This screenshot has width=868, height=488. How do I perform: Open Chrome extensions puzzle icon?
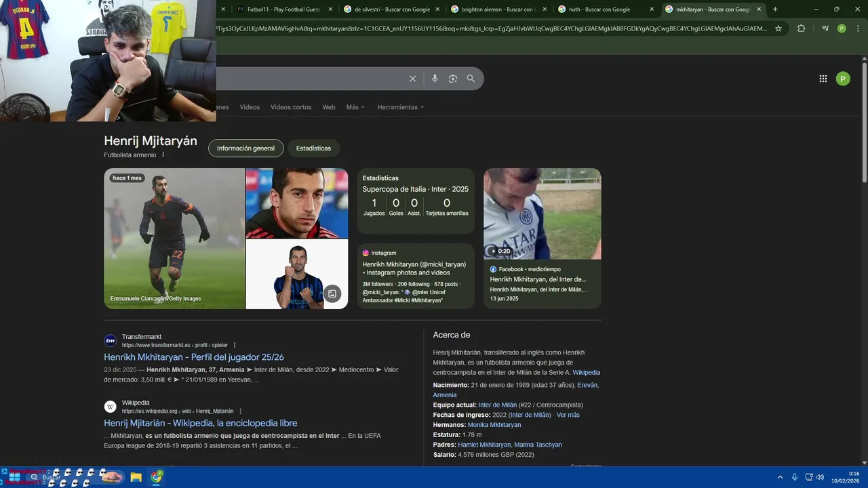[x=802, y=28]
